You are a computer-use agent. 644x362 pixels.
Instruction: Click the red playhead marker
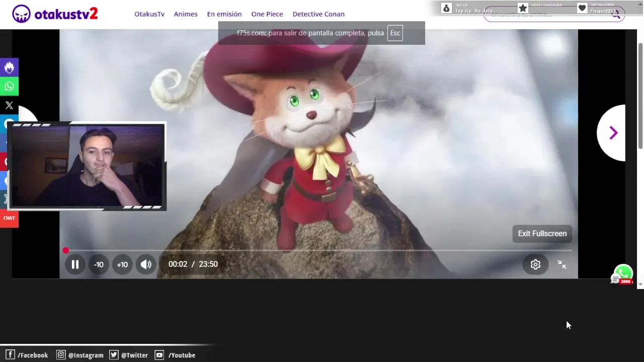(65, 250)
